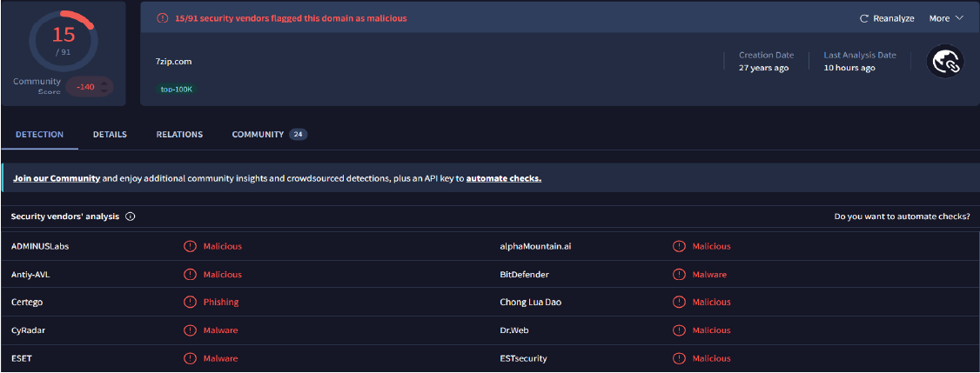Upvote the community score

tap(104, 83)
